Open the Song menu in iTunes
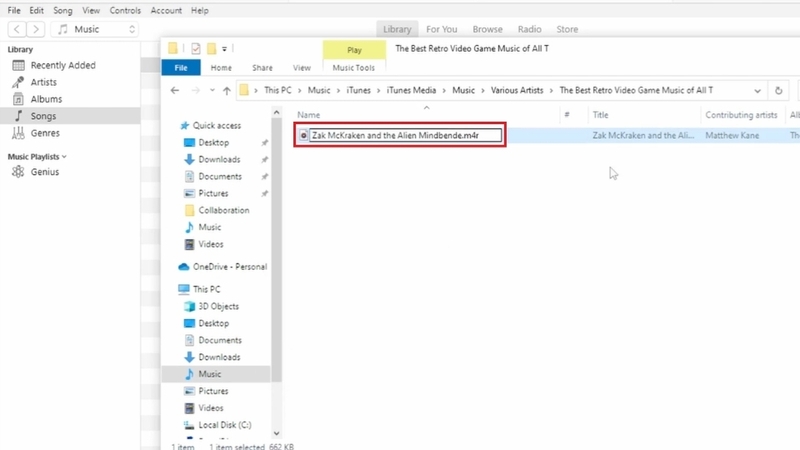Viewport: 800px width, 450px height. pyautogui.click(x=63, y=10)
